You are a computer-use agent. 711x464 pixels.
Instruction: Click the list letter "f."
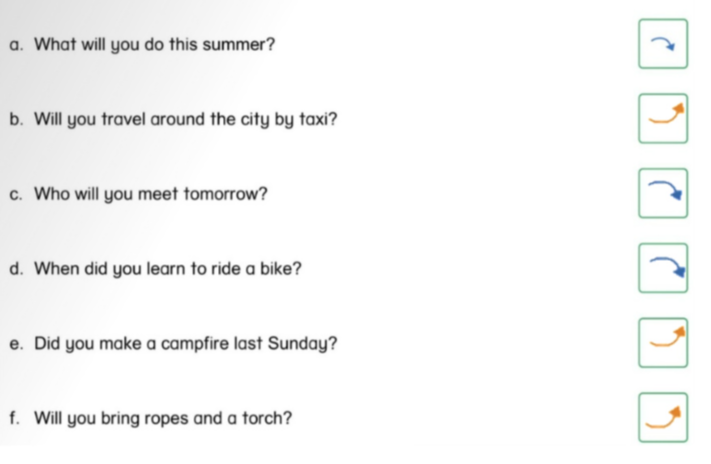tap(15, 418)
